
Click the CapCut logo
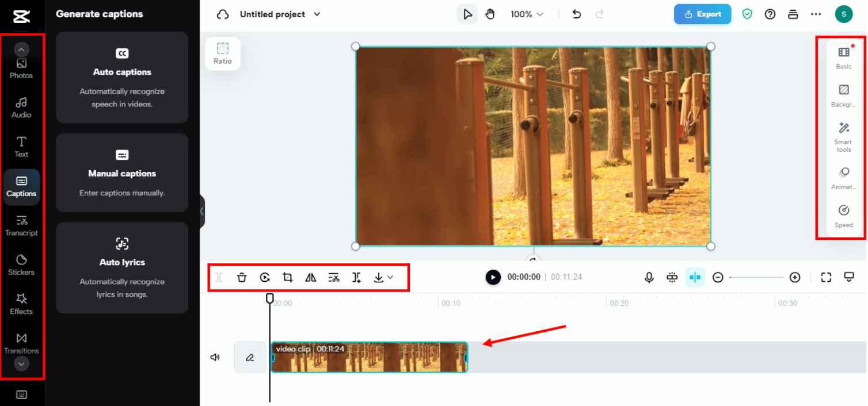tap(21, 15)
